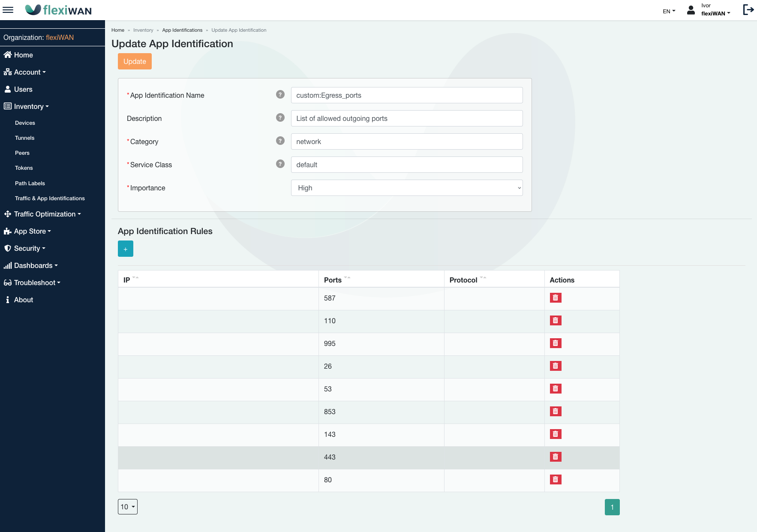757x532 pixels.
Task: Click the logout icon
Action: point(748,10)
